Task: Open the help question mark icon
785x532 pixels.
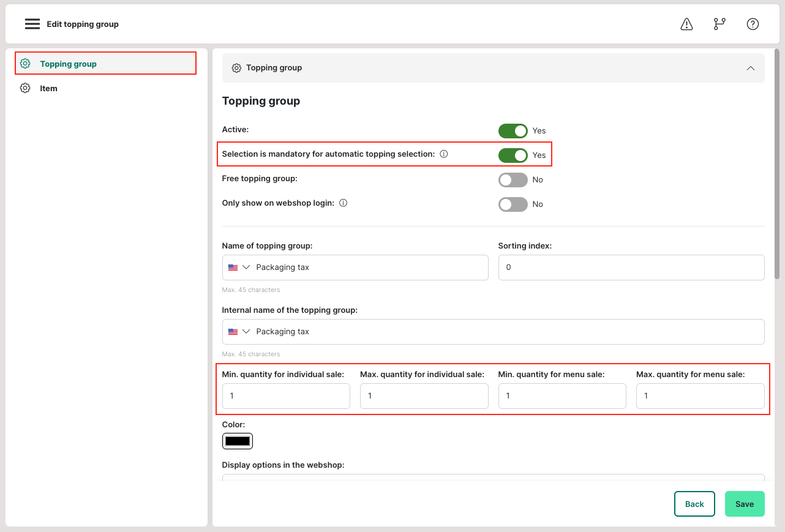Action: click(x=753, y=24)
